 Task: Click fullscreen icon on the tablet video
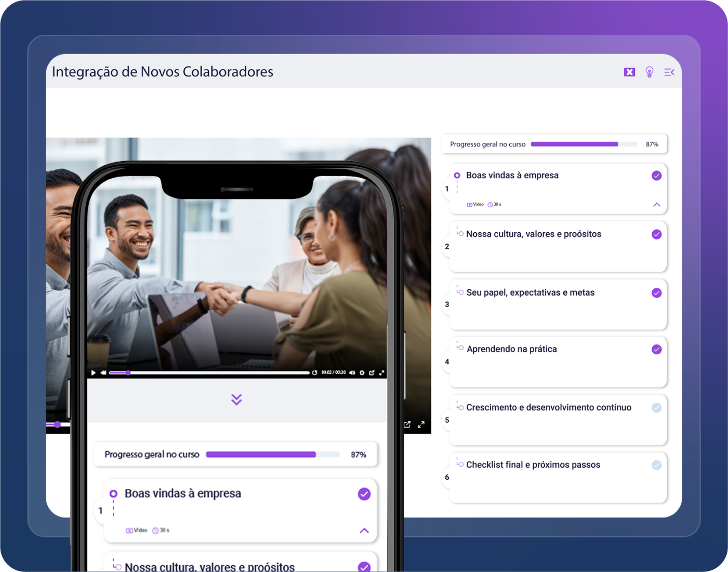coord(421,424)
